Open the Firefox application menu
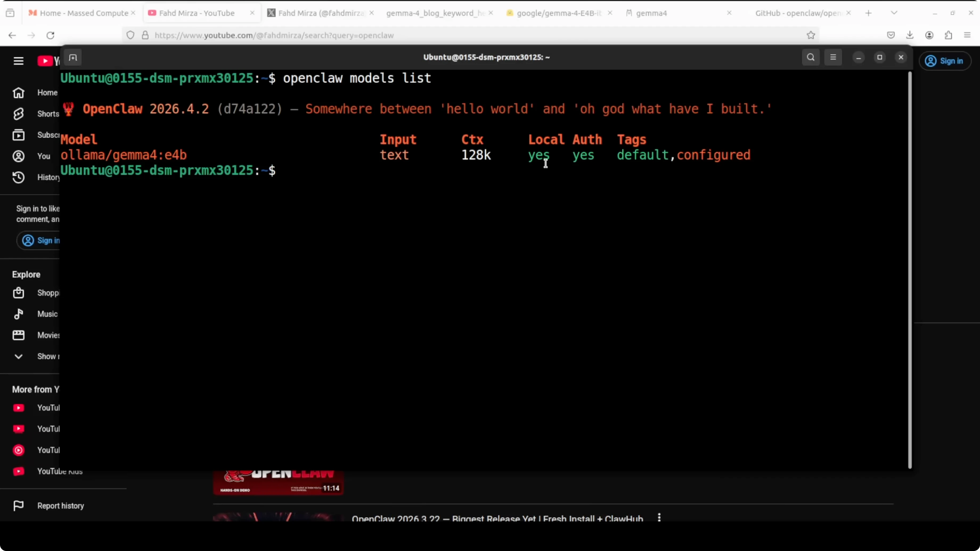980x551 pixels. click(x=967, y=35)
